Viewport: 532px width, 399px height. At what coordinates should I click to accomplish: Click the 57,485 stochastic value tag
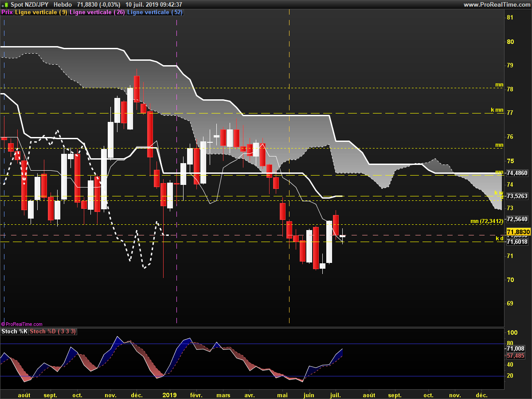tap(515, 356)
